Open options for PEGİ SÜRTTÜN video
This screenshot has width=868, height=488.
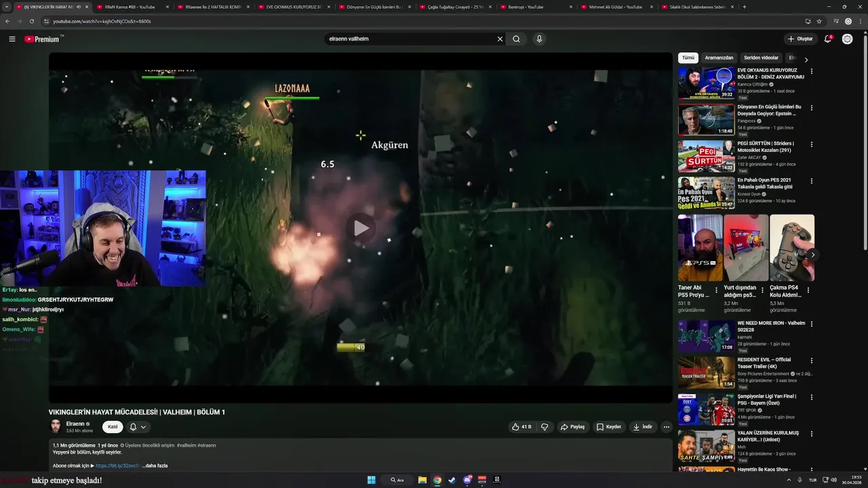[x=811, y=144]
